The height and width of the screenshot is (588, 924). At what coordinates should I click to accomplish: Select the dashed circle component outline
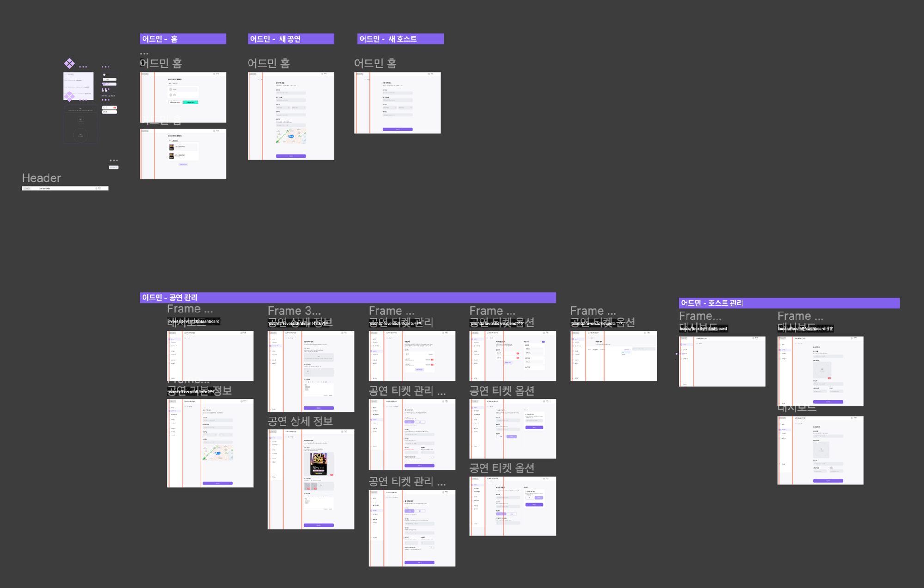pos(80,135)
